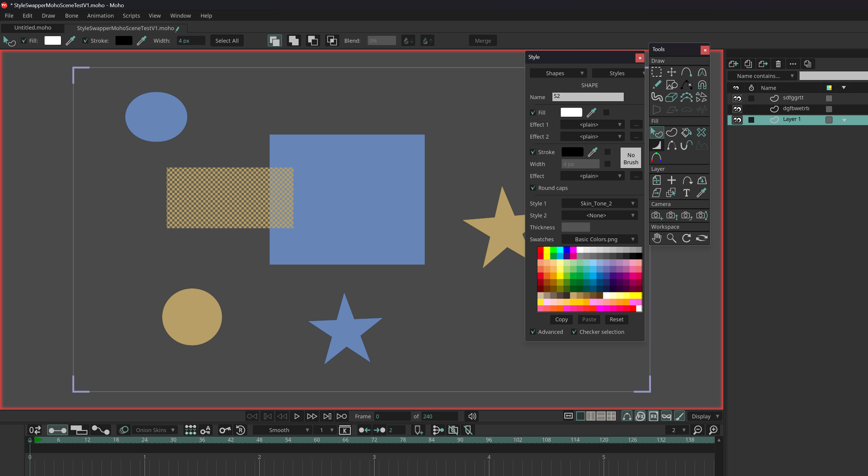
Task: Click the timeline zoom-in magnifier
Action: [713, 430]
